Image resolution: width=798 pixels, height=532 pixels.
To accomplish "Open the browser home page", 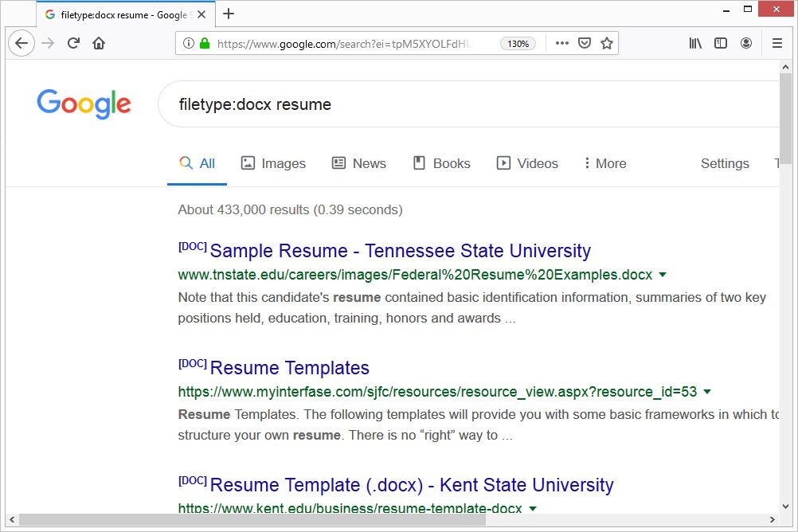I will [x=99, y=43].
